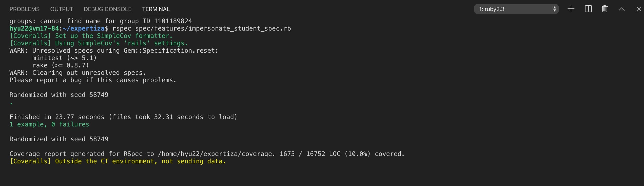Open the OUTPUT tab
Image resolution: width=644 pixels, height=186 pixels.
point(62,9)
